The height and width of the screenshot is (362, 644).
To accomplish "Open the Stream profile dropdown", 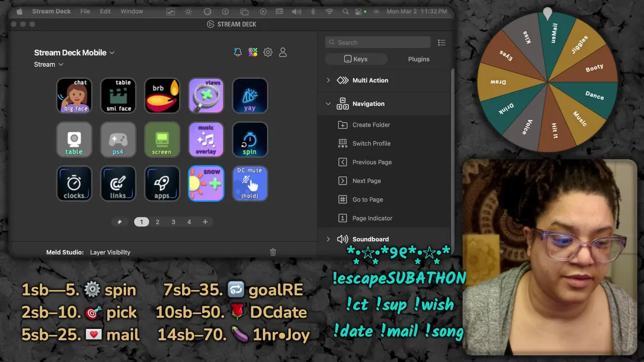I will tap(49, 64).
